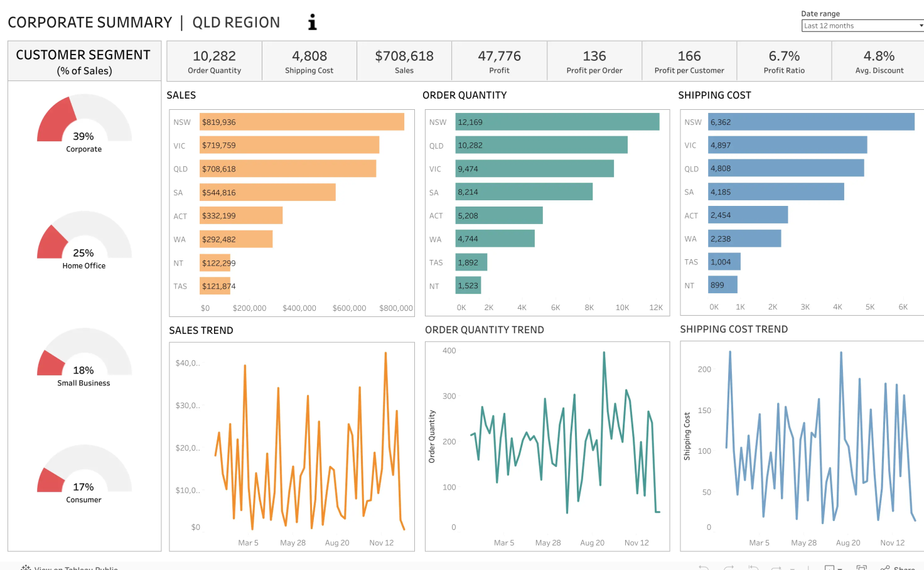Click the SHIPPING COST TREND title
This screenshot has height=570, width=924.
coord(734,329)
